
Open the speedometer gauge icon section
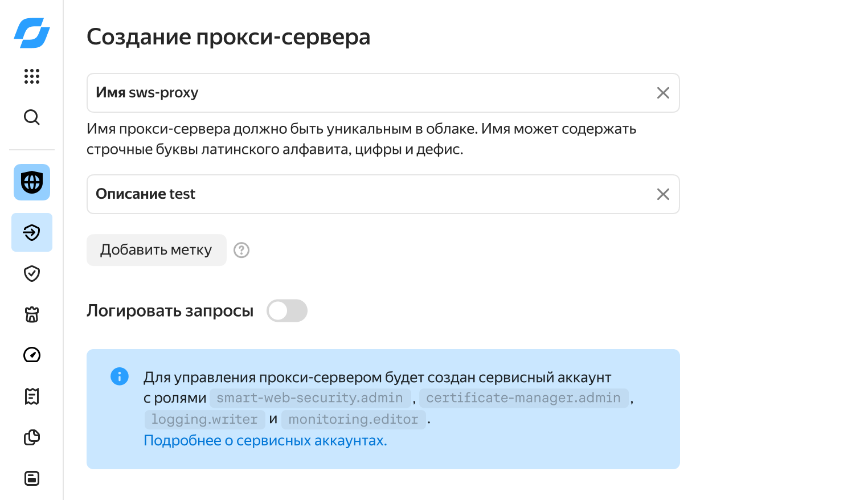(32, 355)
